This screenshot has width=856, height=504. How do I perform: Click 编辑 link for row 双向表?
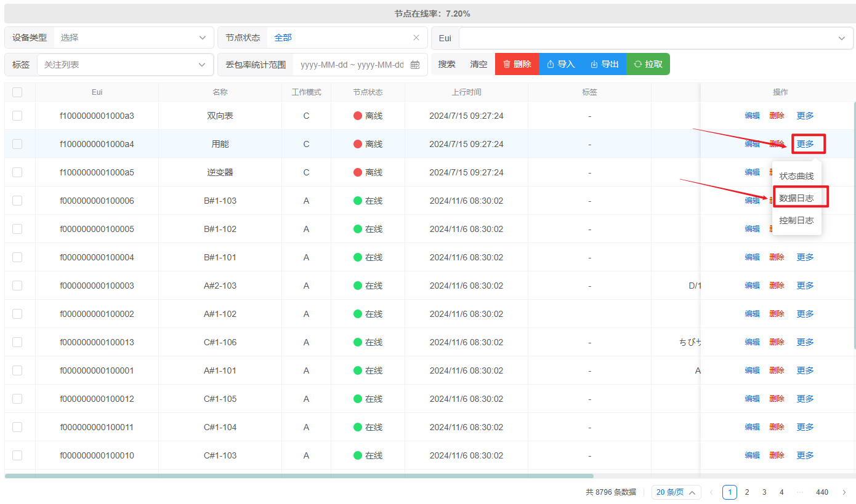click(x=752, y=116)
